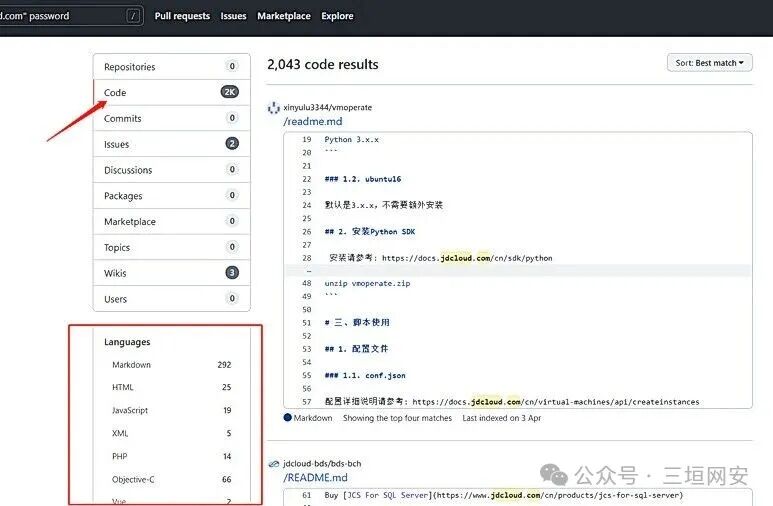The image size is (773, 506).
Task: Select Code results filter
Action: pyautogui.click(x=172, y=92)
